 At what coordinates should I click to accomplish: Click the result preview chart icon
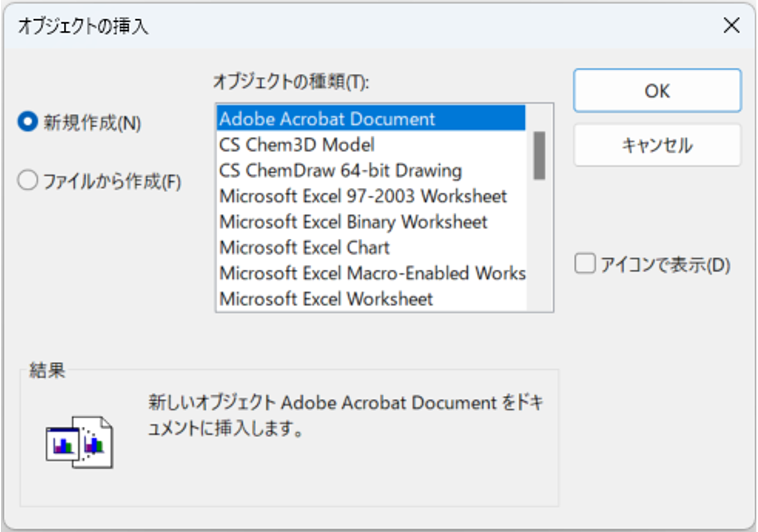pos(79,442)
